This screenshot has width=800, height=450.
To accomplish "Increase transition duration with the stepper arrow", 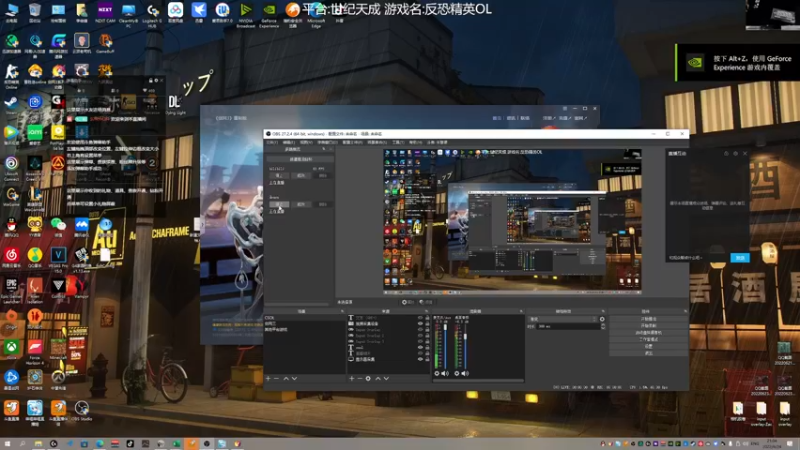I will point(603,325).
